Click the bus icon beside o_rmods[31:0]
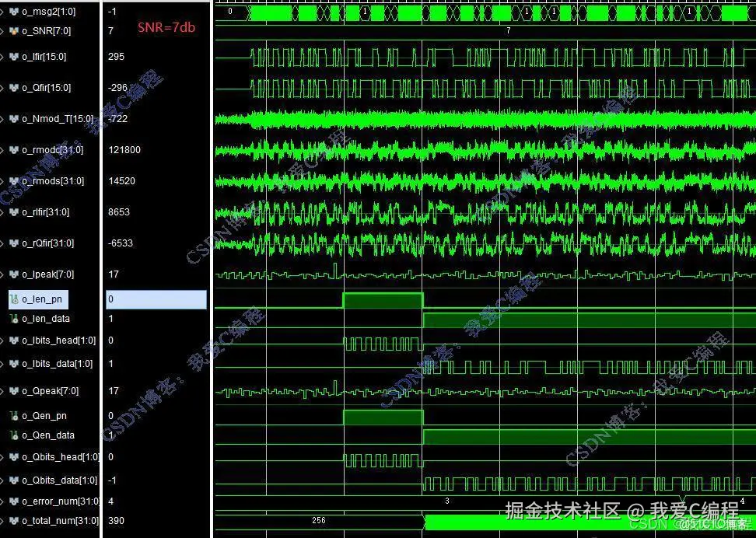 click(x=14, y=181)
